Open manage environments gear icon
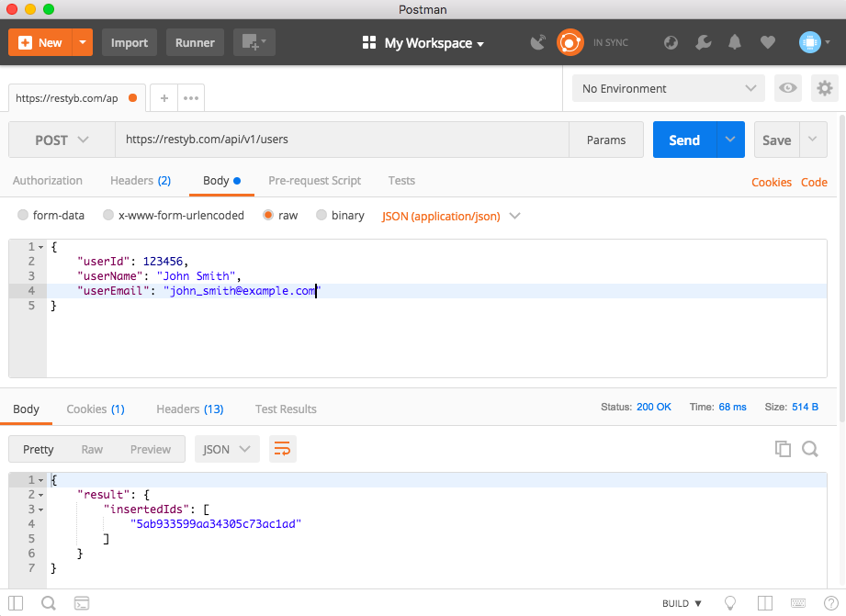This screenshot has height=616, width=846. (825, 88)
